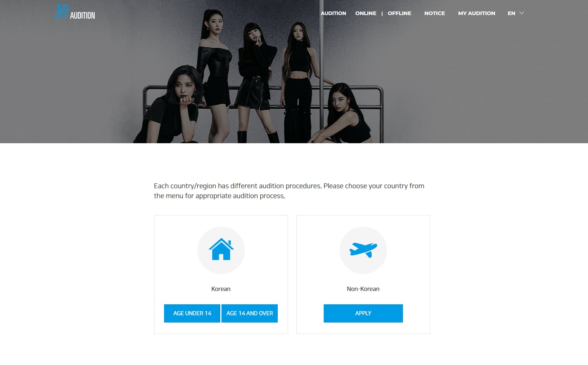This screenshot has width=588, height=365.
Task: Choose the AGE 14 AND OVER button
Action: point(250,313)
